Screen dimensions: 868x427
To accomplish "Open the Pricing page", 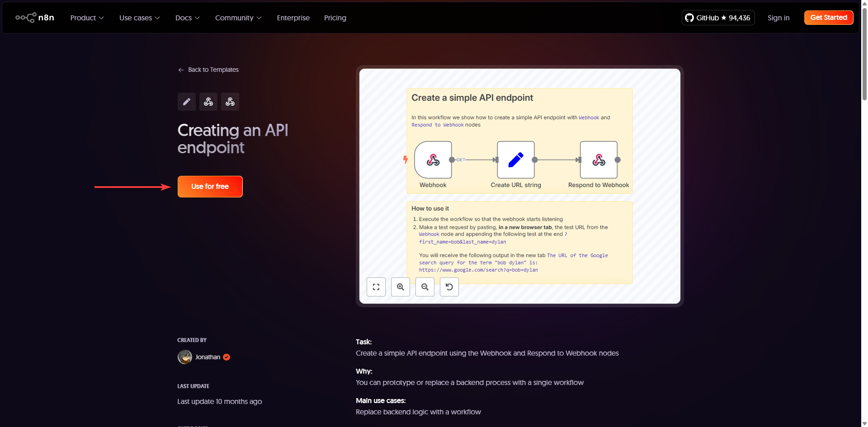I will (335, 18).
